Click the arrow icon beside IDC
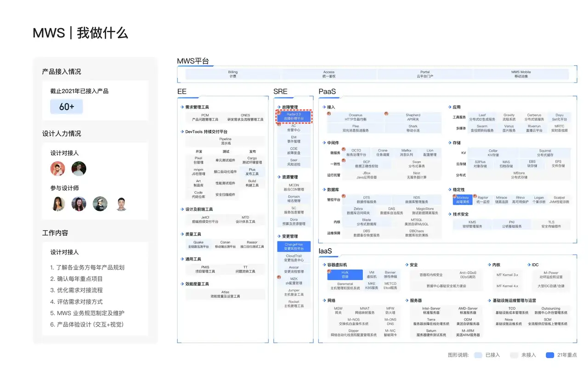Image resolution: width=588 pixels, height=368 pixels. pos(528,265)
